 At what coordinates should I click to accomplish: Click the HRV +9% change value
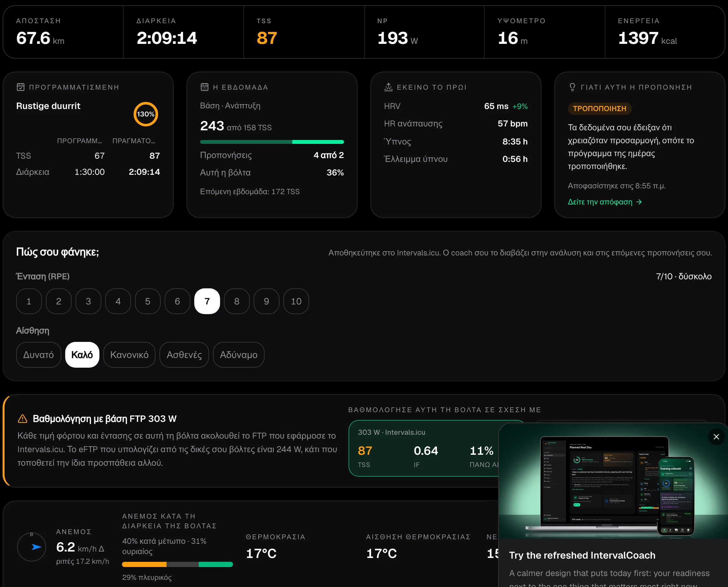pyautogui.click(x=520, y=106)
